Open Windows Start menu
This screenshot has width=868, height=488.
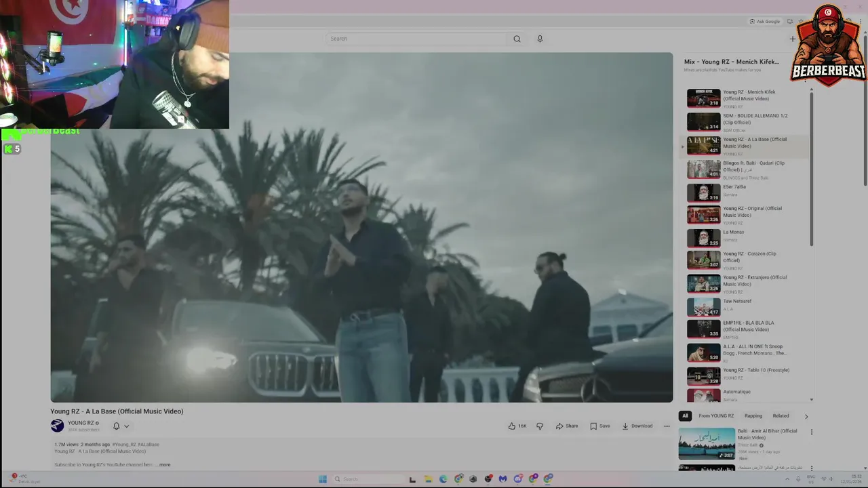click(x=323, y=479)
